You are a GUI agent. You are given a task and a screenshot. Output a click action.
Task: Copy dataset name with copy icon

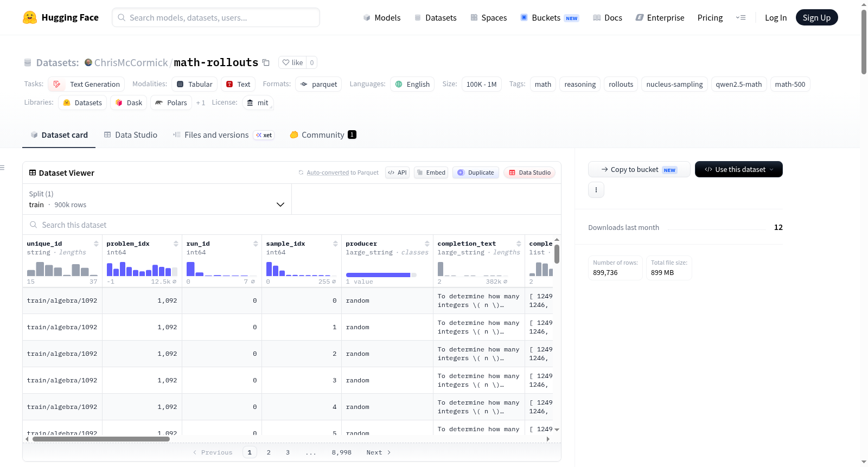tap(266, 62)
